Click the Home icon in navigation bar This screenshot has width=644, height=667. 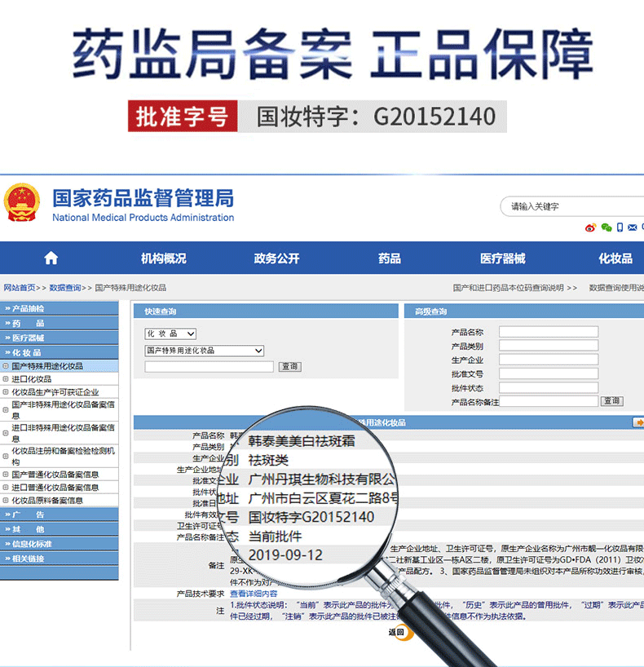(51, 258)
